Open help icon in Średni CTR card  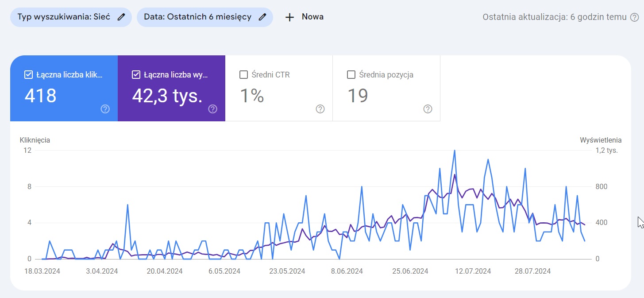[320, 109]
